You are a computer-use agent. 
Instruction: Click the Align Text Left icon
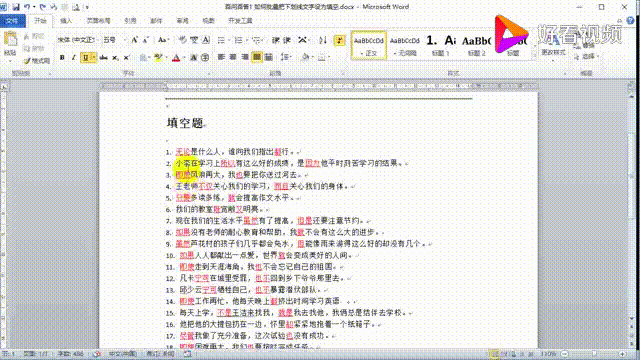[221, 57]
